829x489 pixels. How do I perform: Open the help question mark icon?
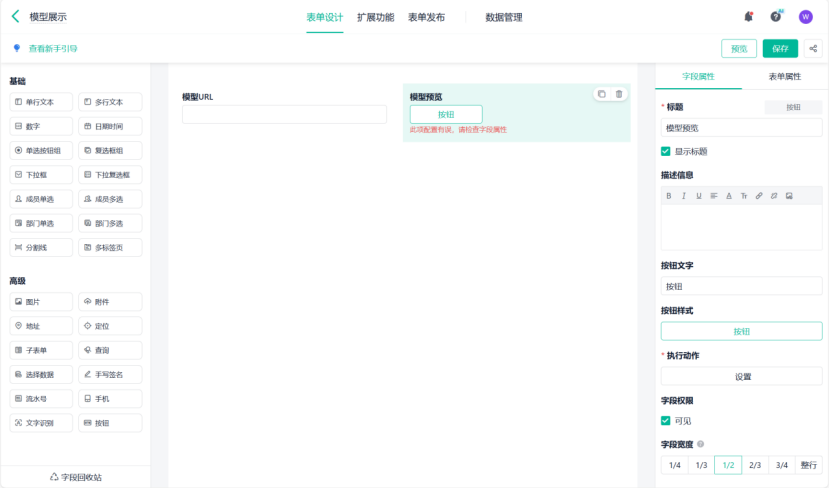point(776,17)
